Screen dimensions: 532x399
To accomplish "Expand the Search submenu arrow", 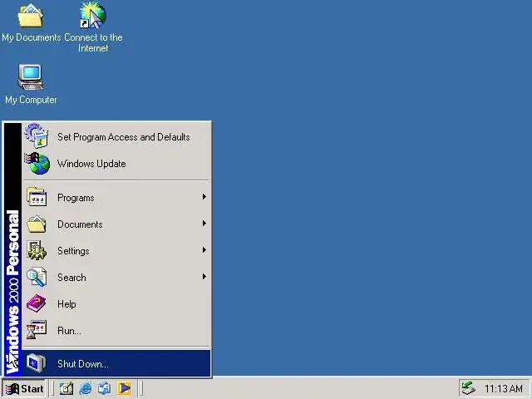I will coord(204,277).
